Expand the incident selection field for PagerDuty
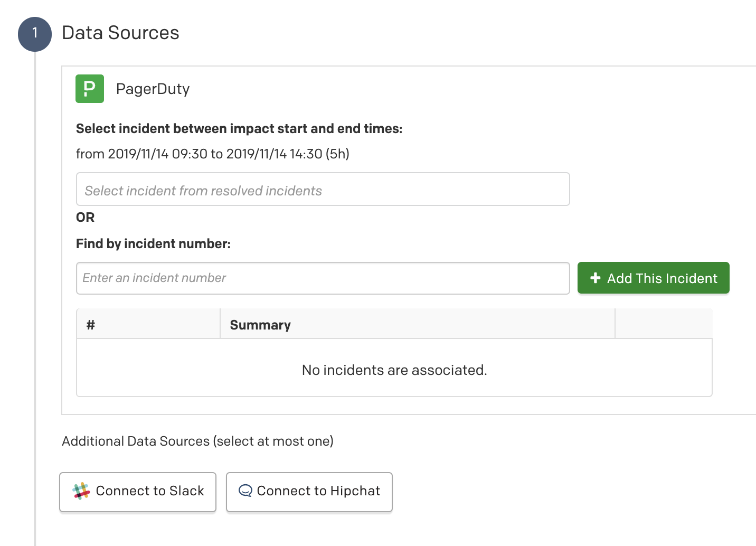The image size is (756, 546). click(323, 189)
